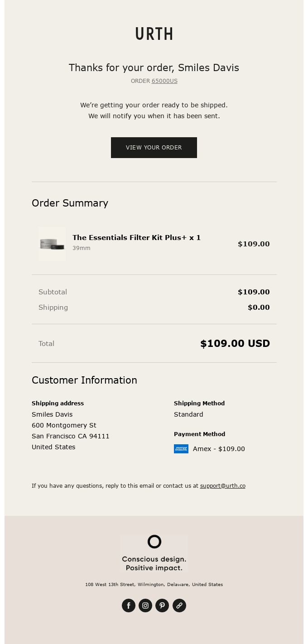Click the 600 Montgomery St address line

click(64, 425)
